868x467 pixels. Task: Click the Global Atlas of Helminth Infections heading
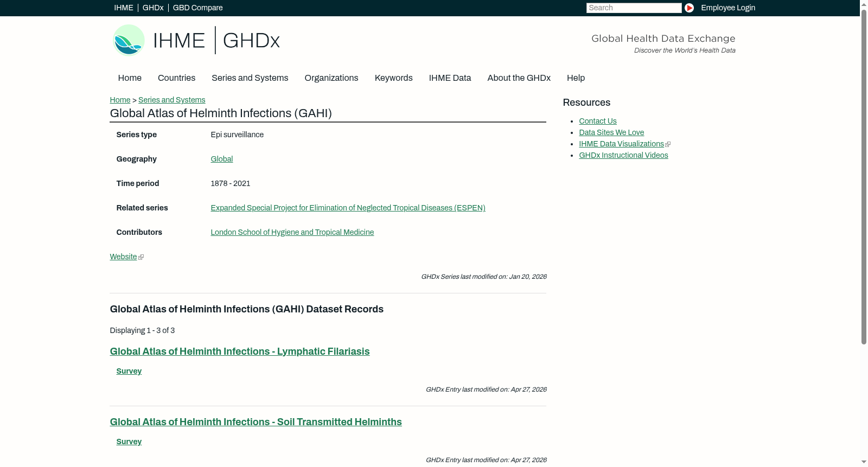click(221, 113)
